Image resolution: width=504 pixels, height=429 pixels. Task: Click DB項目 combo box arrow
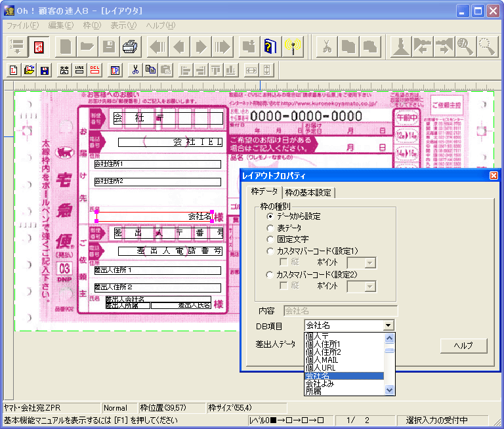pos(388,325)
